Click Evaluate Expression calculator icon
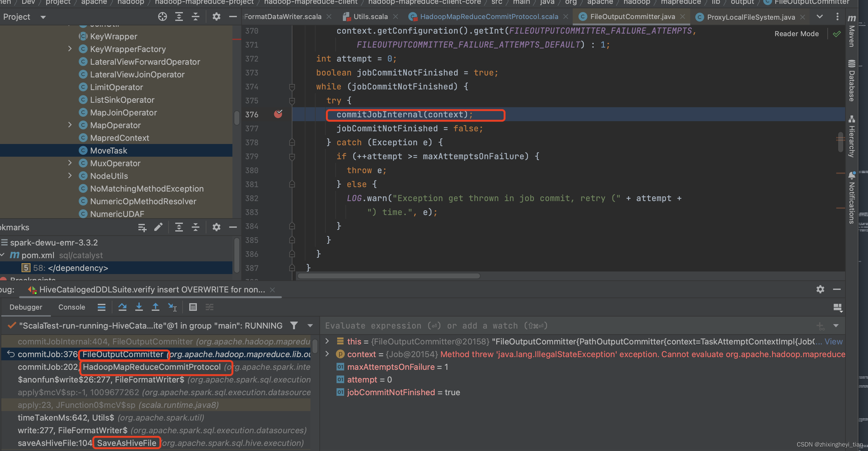This screenshot has height=451, width=868. pyautogui.click(x=193, y=307)
